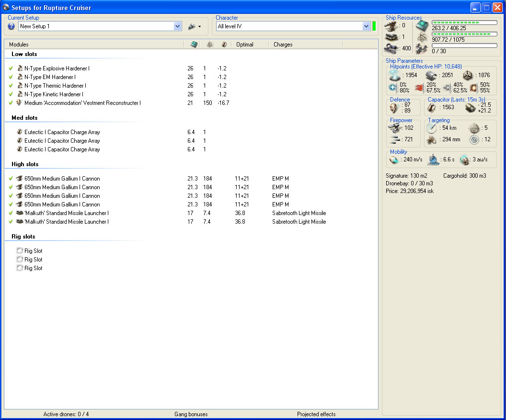Screen dimensions: 506x420
Task: Click the Price 29,206,954 isk text
Action: [410, 191]
